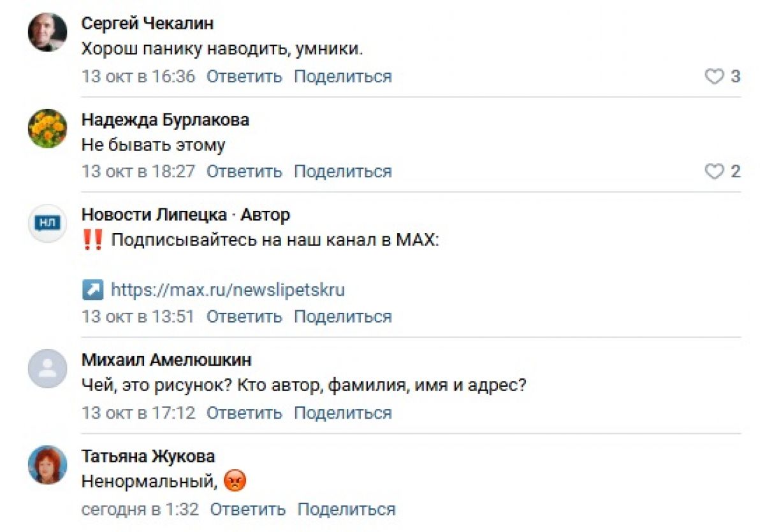Viewport: 765px width, 532px height.
Task: Reply to Надежда Бурлакова's comment
Action: click(x=244, y=172)
